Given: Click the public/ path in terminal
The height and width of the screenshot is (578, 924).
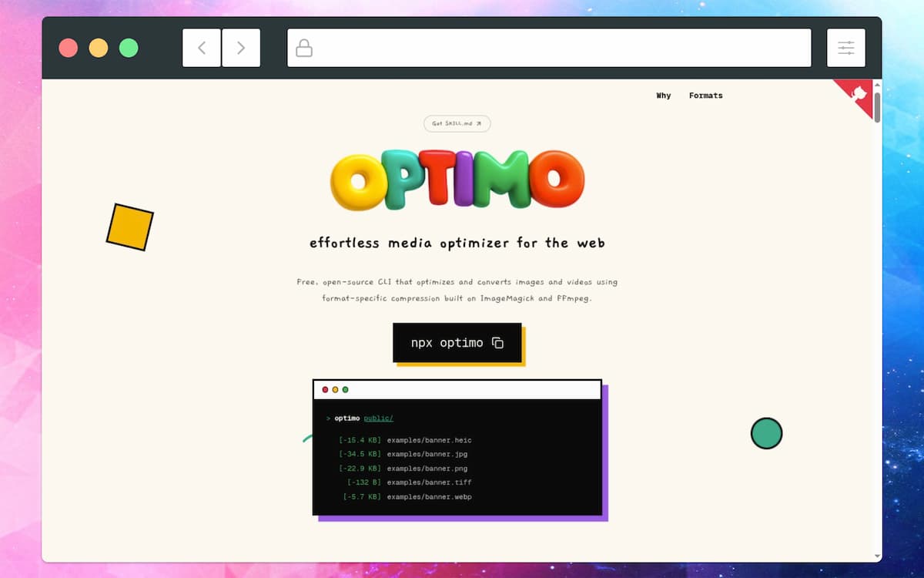Looking at the screenshot, I should 379,418.
